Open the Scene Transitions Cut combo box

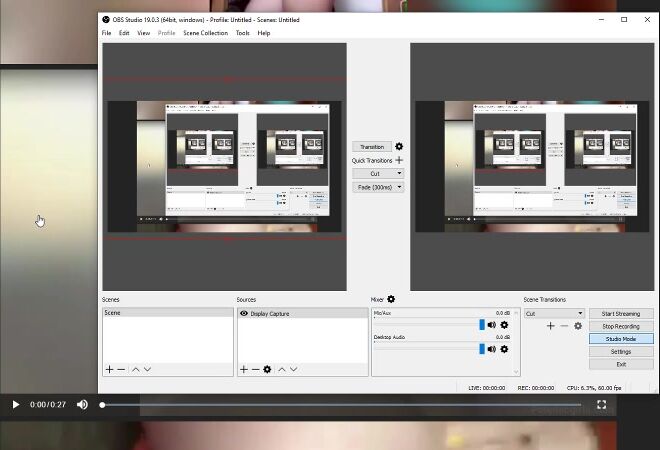pyautogui.click(x=554, y=313)
